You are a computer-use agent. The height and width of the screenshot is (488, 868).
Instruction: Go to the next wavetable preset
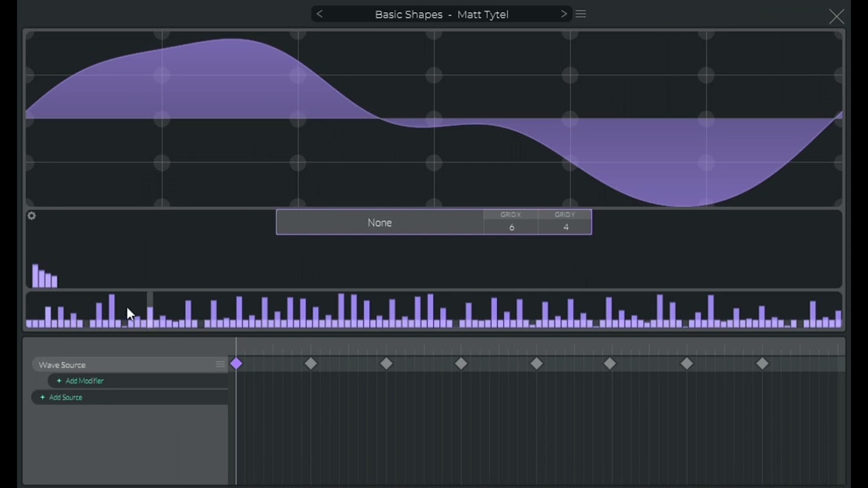564,14
